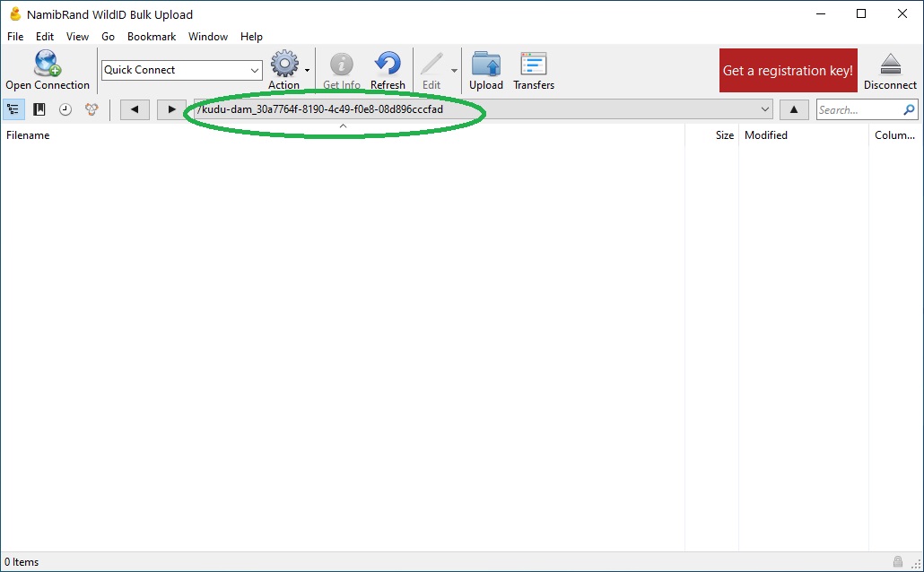Sort by the Filename column header
This screenshot has width=924, height=572.
(28, 135)
